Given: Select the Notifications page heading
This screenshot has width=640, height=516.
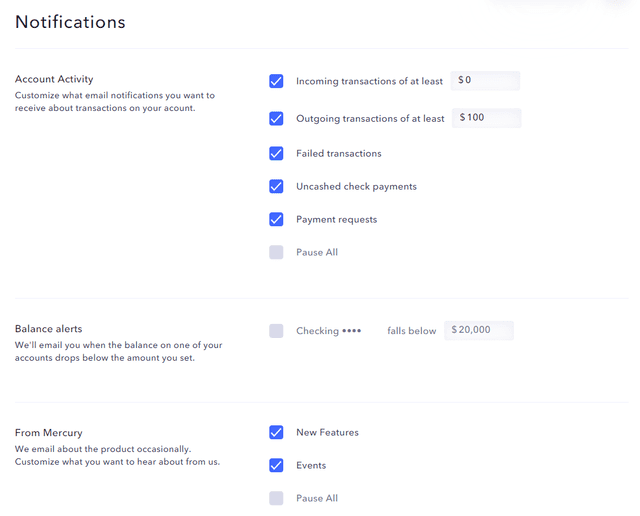Looking at the screenshot, I should (x=70, y=22).
